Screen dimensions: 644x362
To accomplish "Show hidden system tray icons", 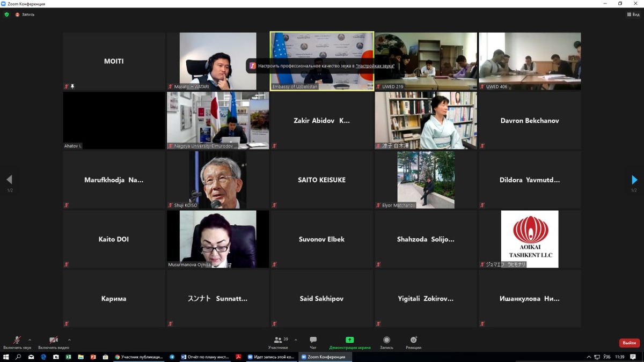I will click(x=589, y=357).
